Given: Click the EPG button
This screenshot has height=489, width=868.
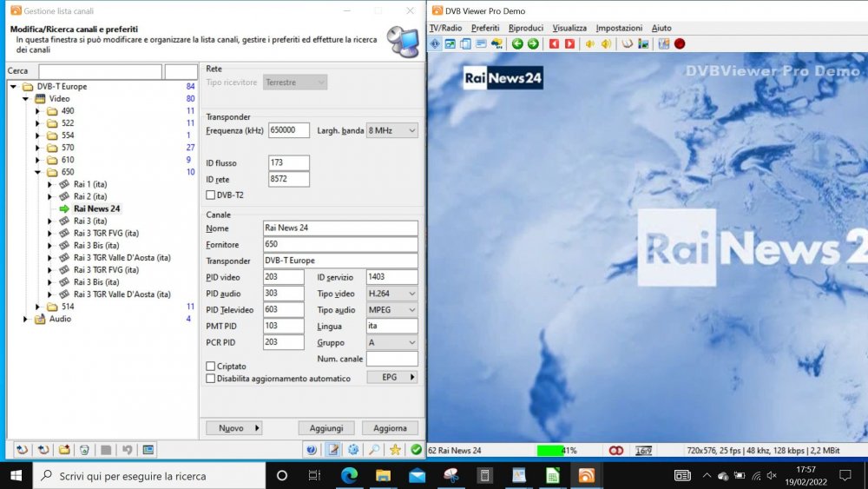Looking at the screenshot, I should pos(392,377).
